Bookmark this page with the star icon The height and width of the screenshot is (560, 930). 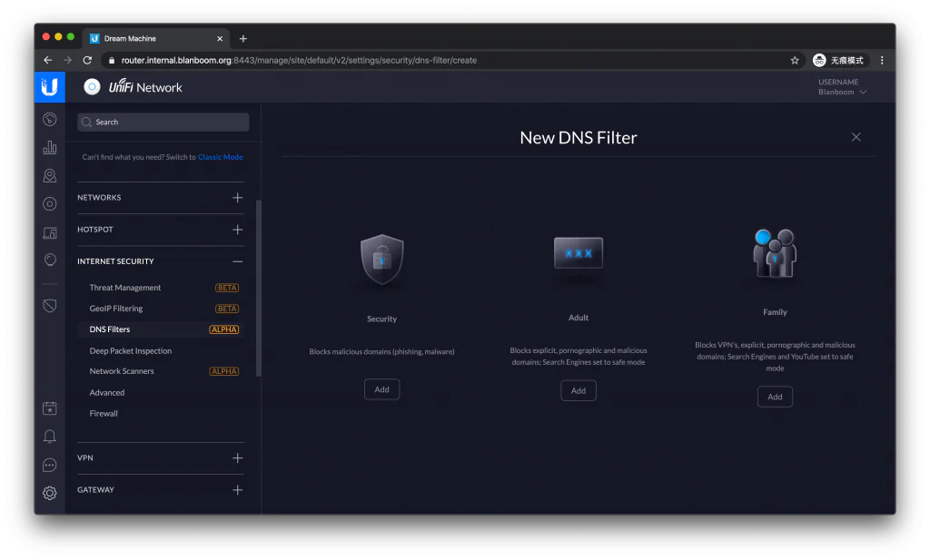tap(795, 61)
